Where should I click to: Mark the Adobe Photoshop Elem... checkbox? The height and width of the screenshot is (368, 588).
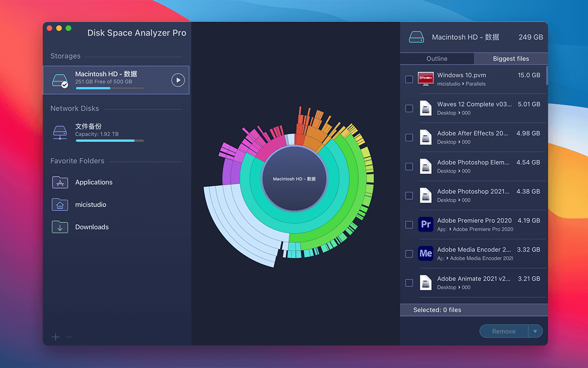click(409, 166)
